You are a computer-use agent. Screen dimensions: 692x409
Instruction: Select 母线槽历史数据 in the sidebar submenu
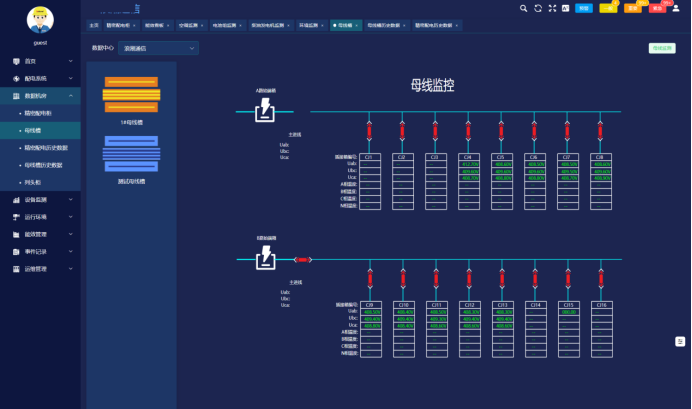tap(40, 165)
